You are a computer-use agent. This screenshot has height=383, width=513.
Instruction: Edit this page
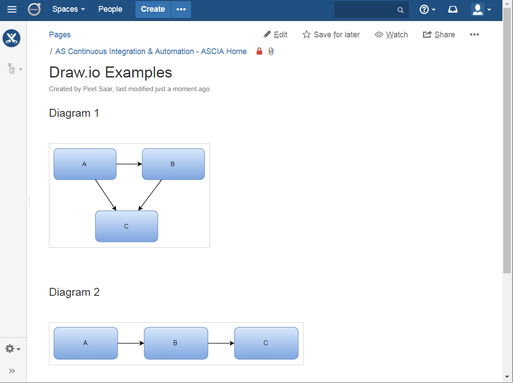[275, 35]
